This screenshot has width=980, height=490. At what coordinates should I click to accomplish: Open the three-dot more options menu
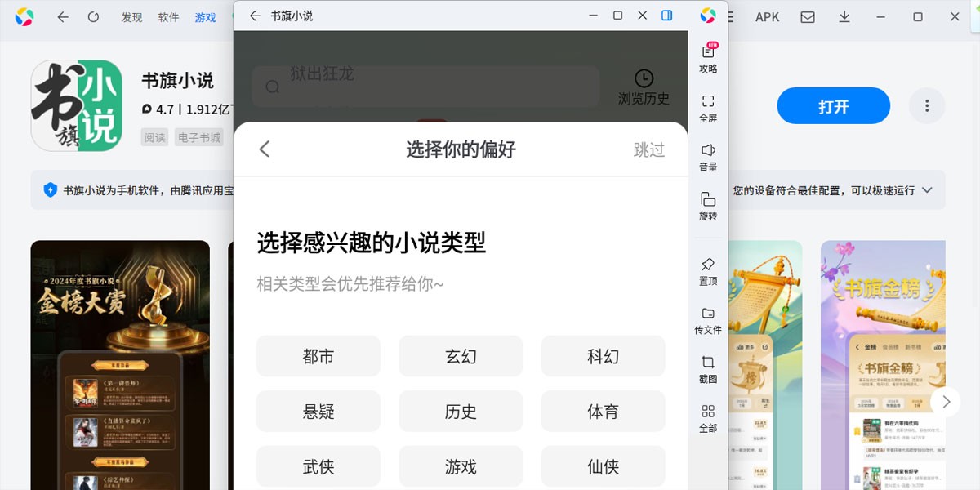pos(927,106)
